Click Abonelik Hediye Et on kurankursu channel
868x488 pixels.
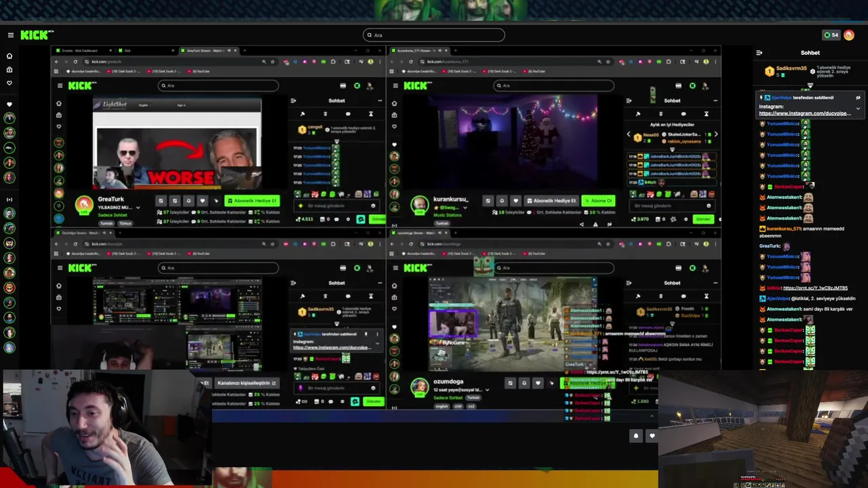tap(551, 201)
